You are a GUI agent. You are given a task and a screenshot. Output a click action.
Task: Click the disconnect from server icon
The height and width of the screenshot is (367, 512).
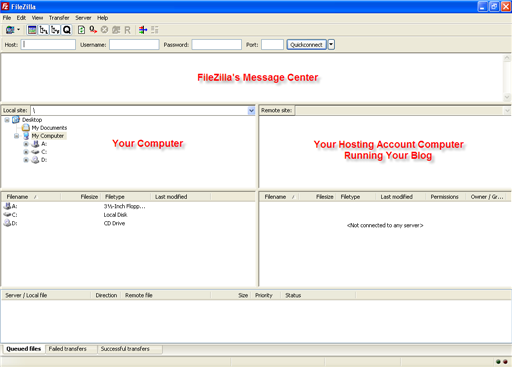[x=116, y=30]
